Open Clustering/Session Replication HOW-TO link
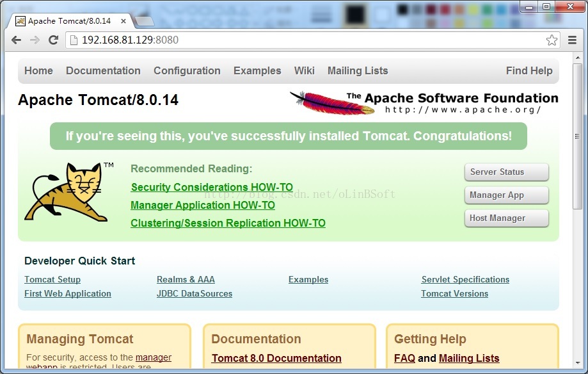The height and width of the screenshot is (374, 588). (x=228, y=223)
